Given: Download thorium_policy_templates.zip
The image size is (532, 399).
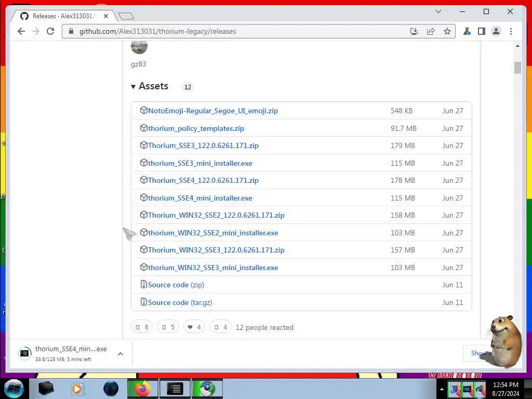Looking at the screenshot, I should (196, 128).
